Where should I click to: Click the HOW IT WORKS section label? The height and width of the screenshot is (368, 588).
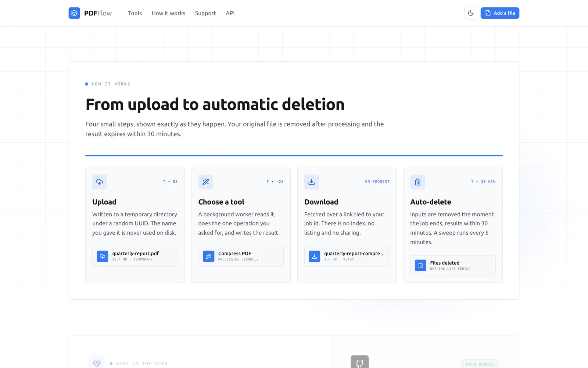tap(111, 84)
